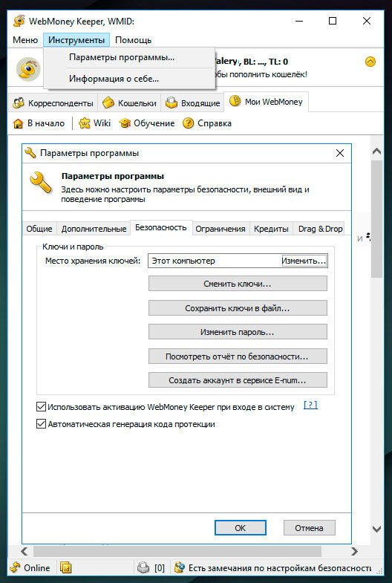The width and height of the screenshot is (392, 583).
Task: Click the WebMoney ant avatar icon
Action: coord(28,69)
